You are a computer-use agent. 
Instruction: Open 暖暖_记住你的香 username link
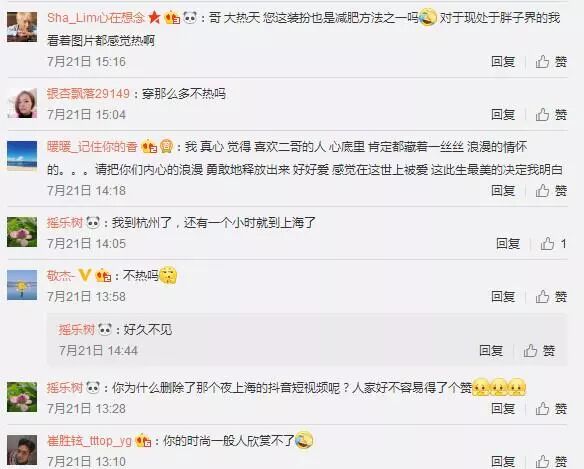92,147
